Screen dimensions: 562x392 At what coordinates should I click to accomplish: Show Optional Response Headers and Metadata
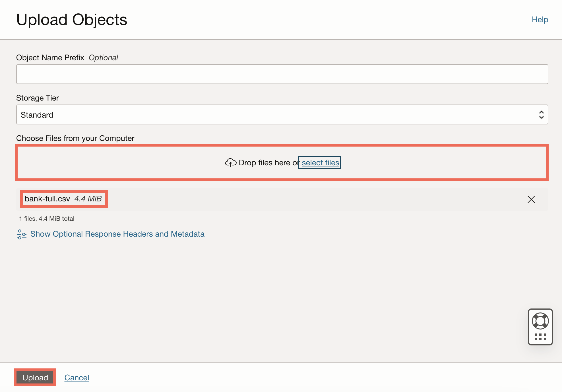117,234
